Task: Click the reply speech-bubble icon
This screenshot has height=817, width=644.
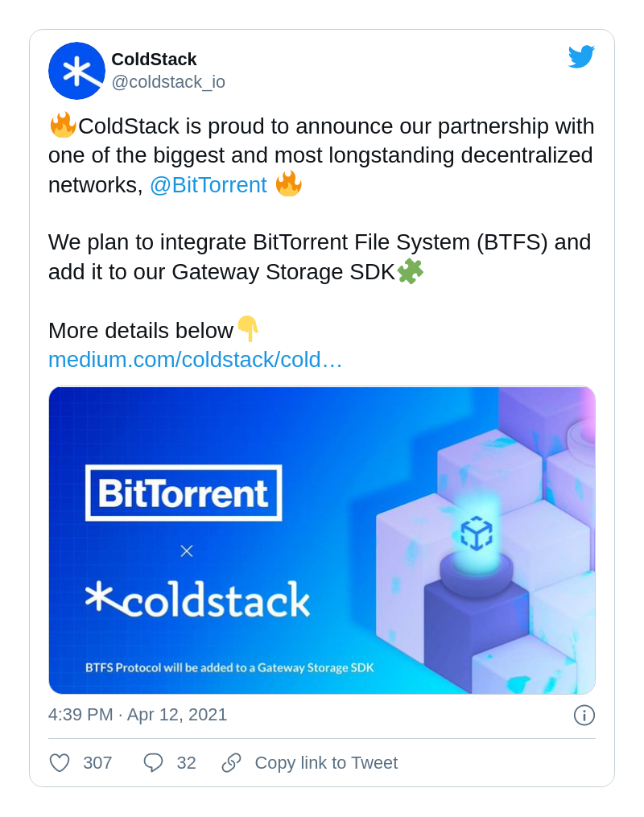Action: click(154, 762)
